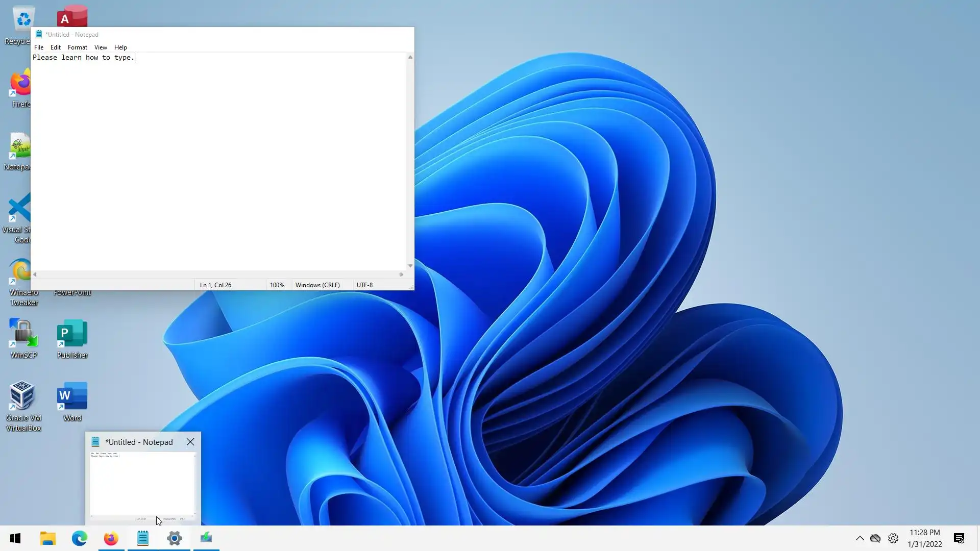The width and height of the screenshot is (980, 551).
Task: Switch to Firefox on the taskbar
Action: point(111,538)
